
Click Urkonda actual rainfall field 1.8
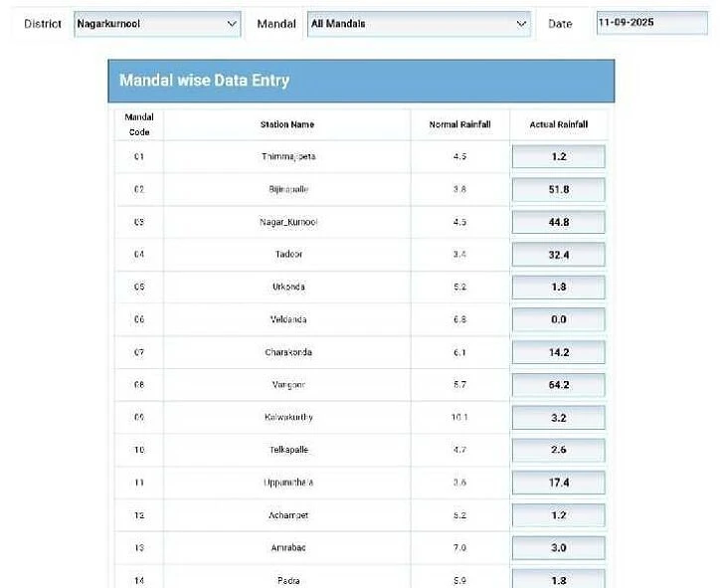click(x=558, y=288)
